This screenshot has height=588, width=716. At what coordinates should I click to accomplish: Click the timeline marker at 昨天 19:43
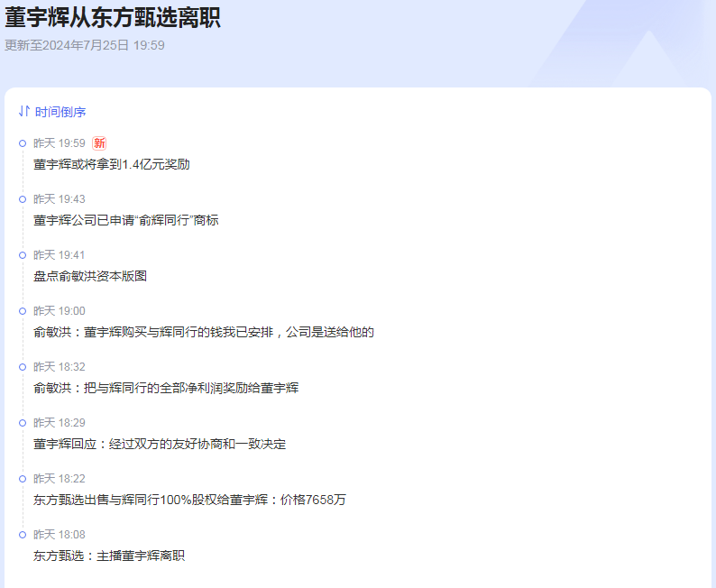click(23, 199)
